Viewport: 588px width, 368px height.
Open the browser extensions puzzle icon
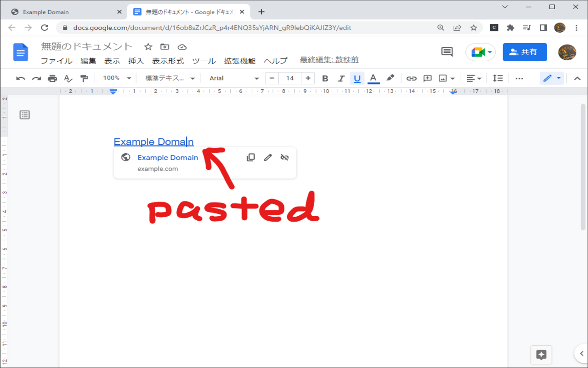click(510, 28)
